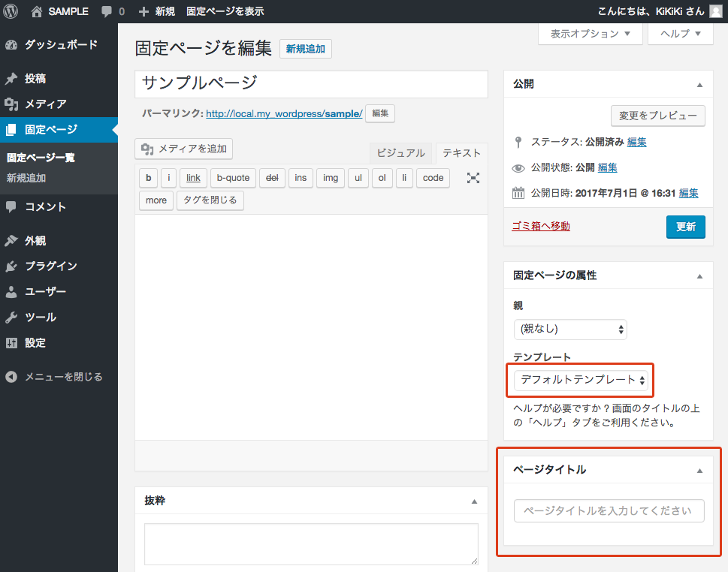
Task: Open the SAMPLE site home link
Action: [60, 11]
